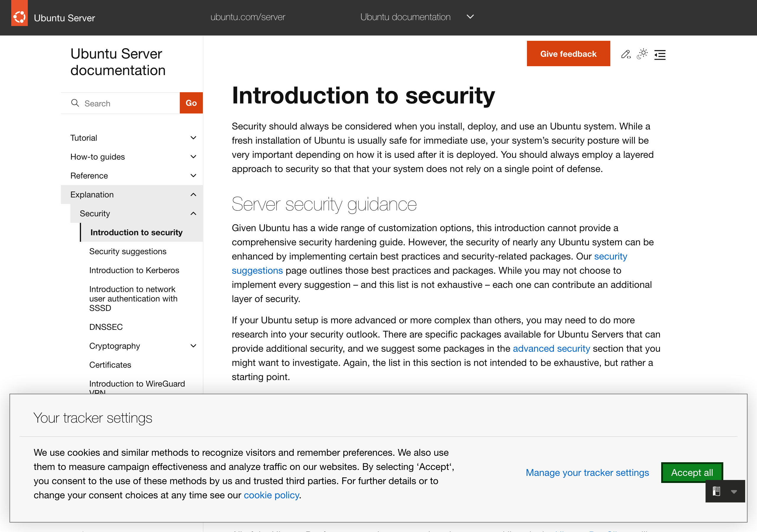Follow the advanced security inline link

(551, 348)
